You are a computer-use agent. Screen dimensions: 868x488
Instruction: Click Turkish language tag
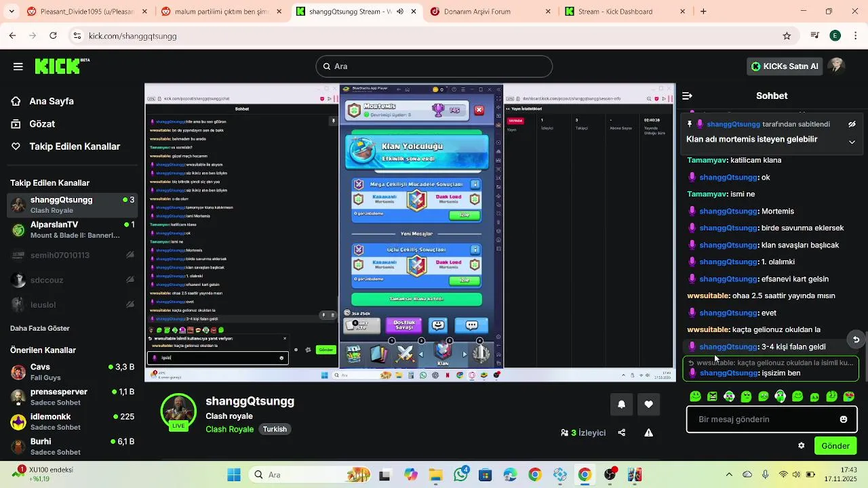point(275,429)
